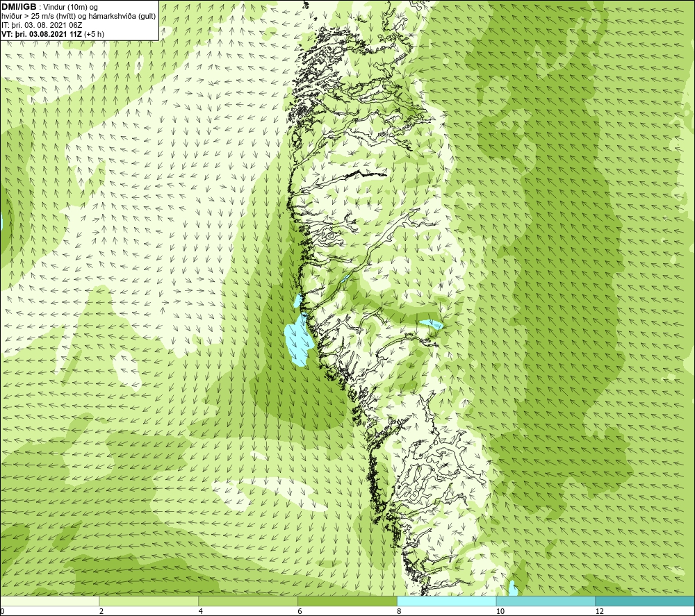Click the colorbar tick label "8"
The height and width of the screenshot is (616, 695).
(400, 611)
